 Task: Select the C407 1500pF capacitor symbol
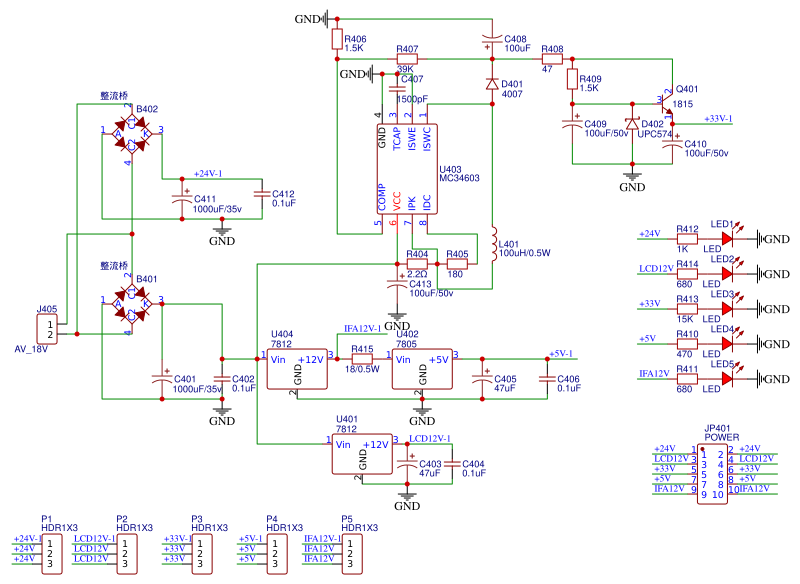tap(397, 89)
